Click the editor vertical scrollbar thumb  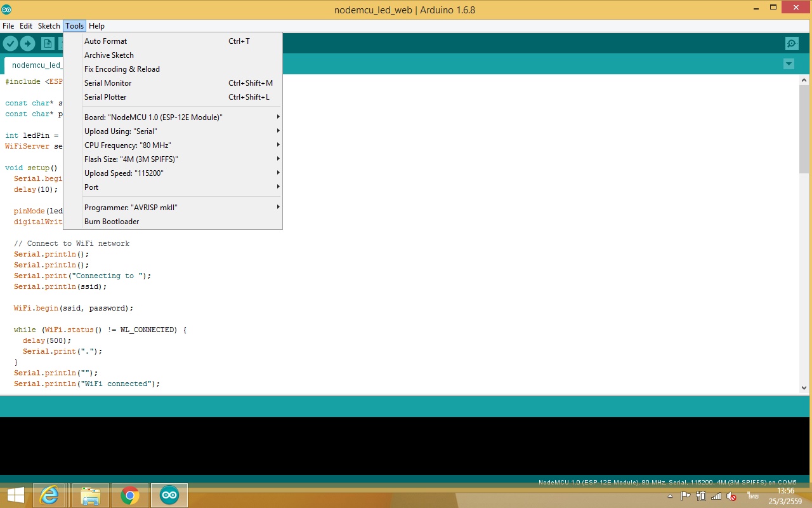pyautogui.click(x=804, y=129)
